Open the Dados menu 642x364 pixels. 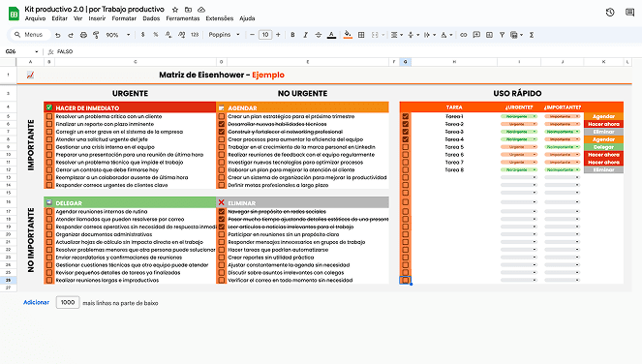pos(151,18)
